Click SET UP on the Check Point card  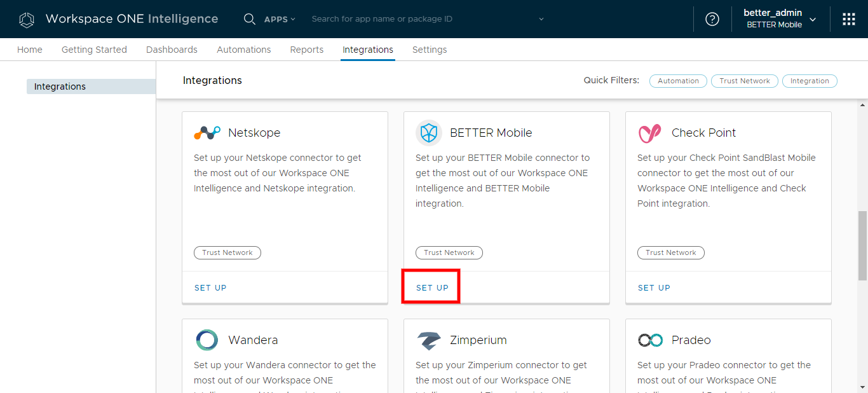pos(654,288)
